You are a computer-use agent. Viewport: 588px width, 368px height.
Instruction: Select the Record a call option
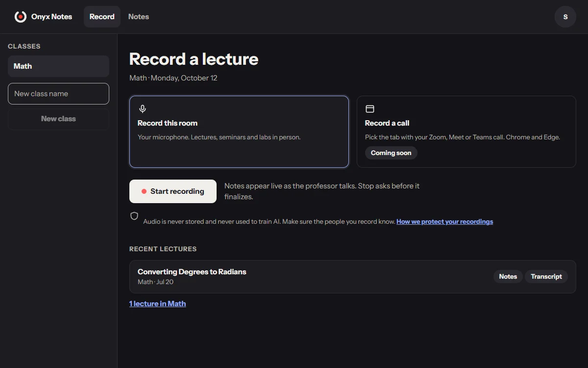[x=466, y=131]
